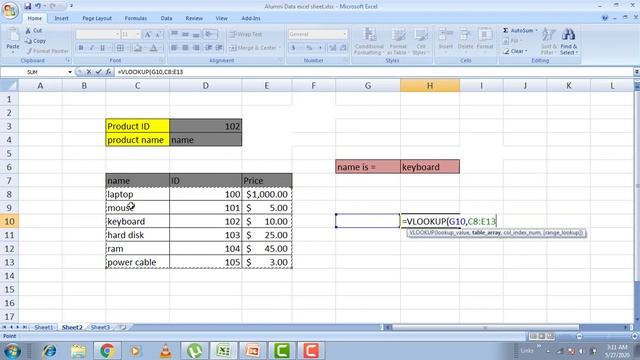The width and height of the screenshot is (640, 360).
Task: Toggle Italic formatting
Action: tap(91, 48)
